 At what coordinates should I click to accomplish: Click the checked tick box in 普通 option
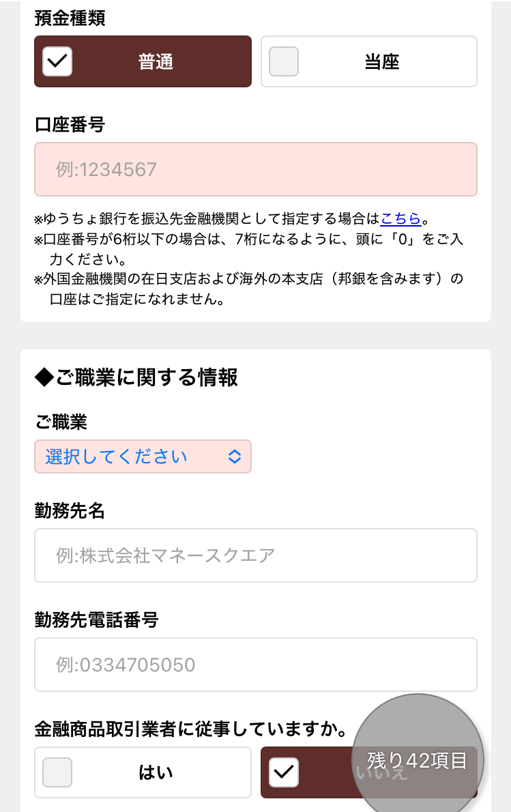tap(57, 61)
